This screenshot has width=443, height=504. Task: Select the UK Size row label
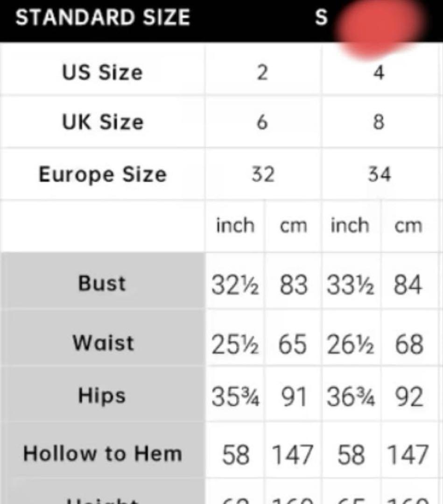coord(102,122)
